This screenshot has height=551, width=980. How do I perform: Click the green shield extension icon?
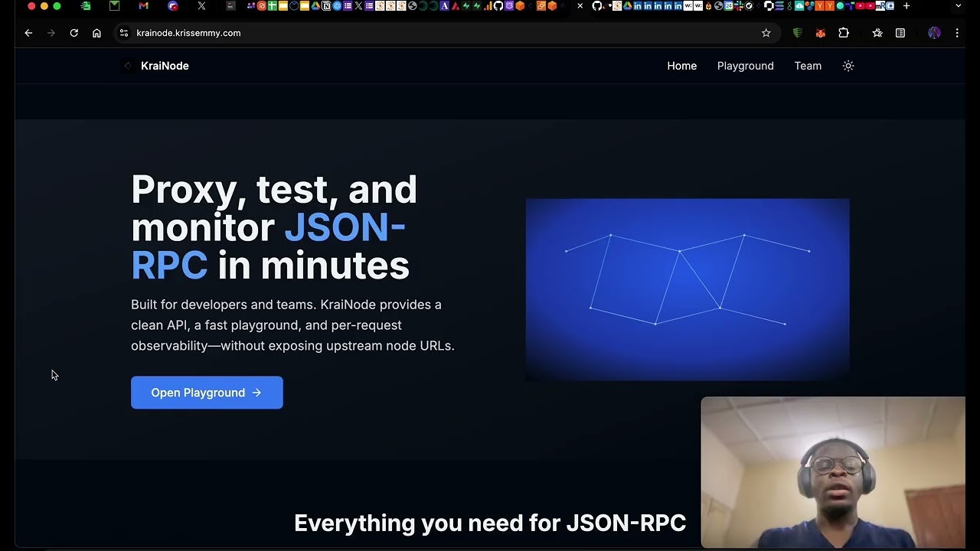tap(797, 33)
